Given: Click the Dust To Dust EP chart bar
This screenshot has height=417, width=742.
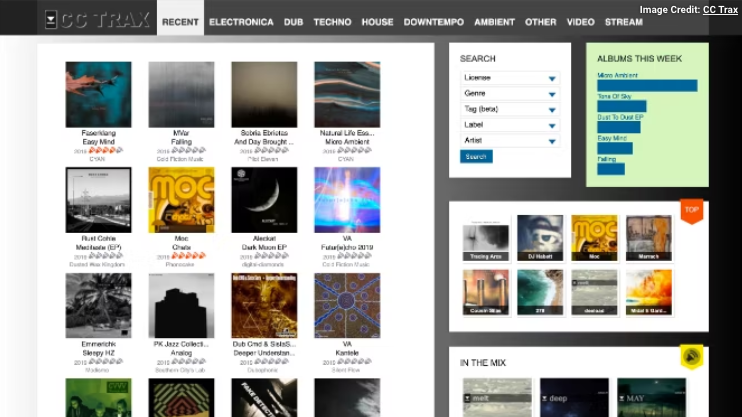Looking at the screenshot, I should point(618,127).
